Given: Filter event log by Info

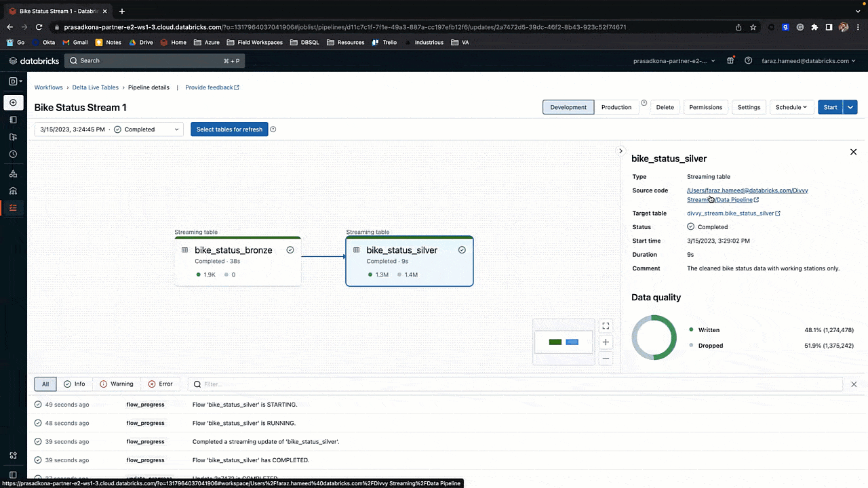Looking at the screenshot, I should [75, 384].
